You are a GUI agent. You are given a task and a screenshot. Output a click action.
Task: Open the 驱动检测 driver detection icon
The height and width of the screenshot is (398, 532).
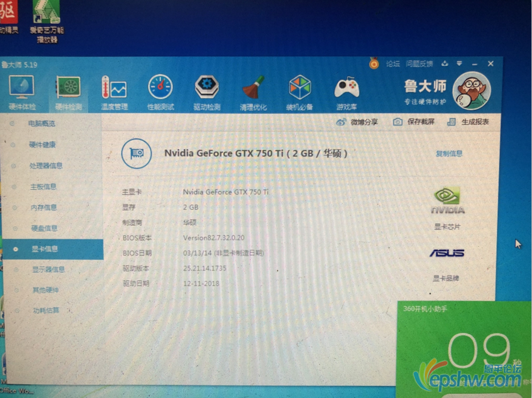tap(207, 93)
